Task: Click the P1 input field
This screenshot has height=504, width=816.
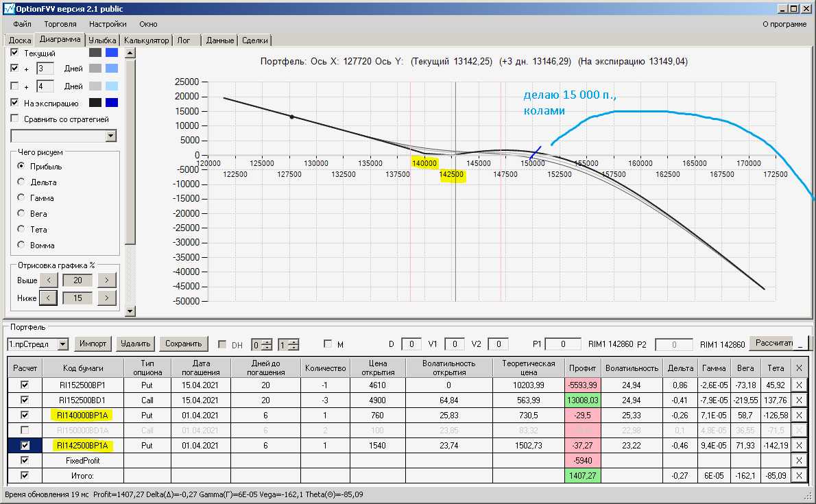Action: [x=562, y=344]
